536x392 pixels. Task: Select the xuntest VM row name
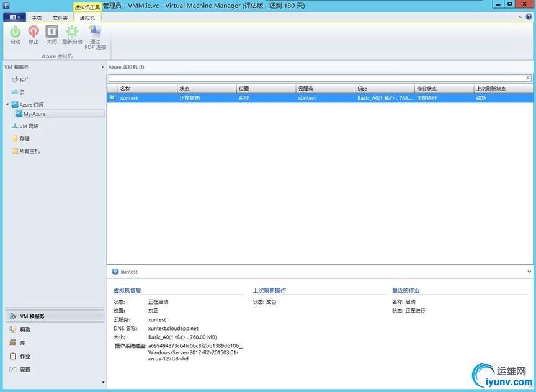click(x=129, y=98)
